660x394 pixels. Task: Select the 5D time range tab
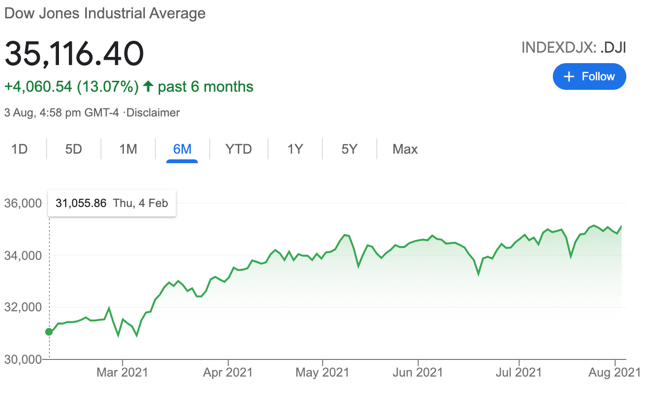73,149
